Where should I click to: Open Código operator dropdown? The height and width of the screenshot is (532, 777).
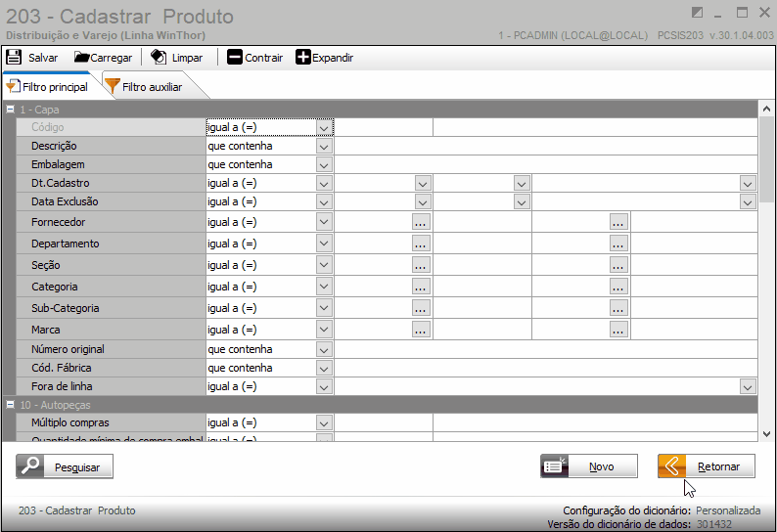click(x=324, y=128)
